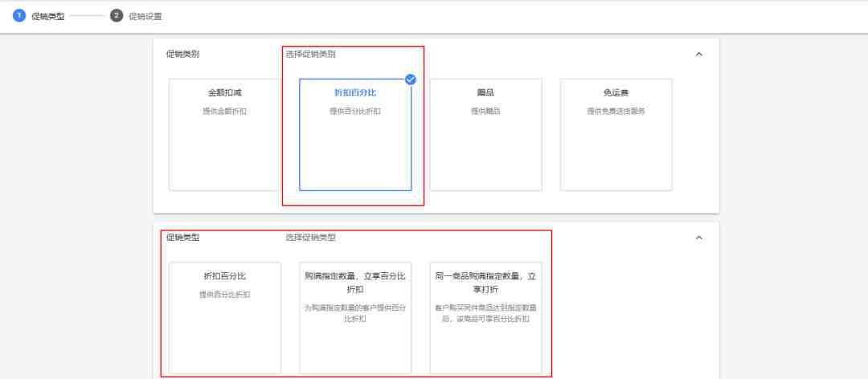868x379 pixels.
Task: Click step number 1 circle icon
Action: tap(19, 15)
